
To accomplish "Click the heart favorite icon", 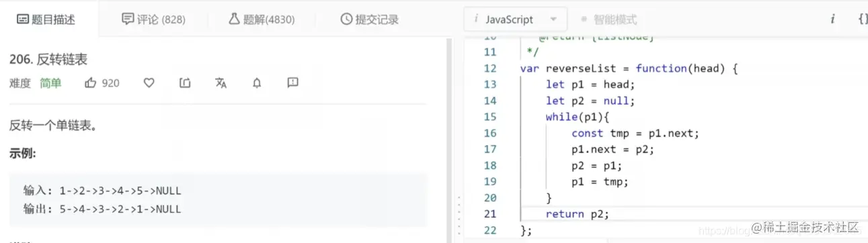I will click(149, 83).
